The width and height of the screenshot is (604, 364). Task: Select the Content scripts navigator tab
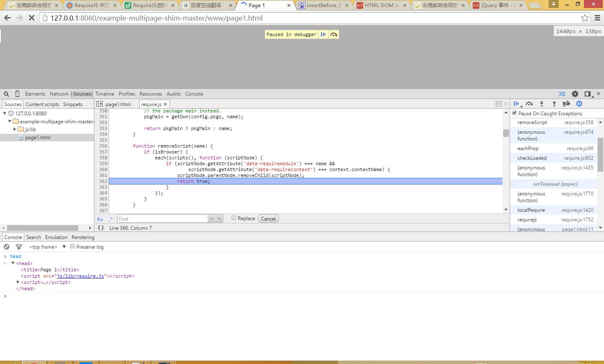point(42,104)
